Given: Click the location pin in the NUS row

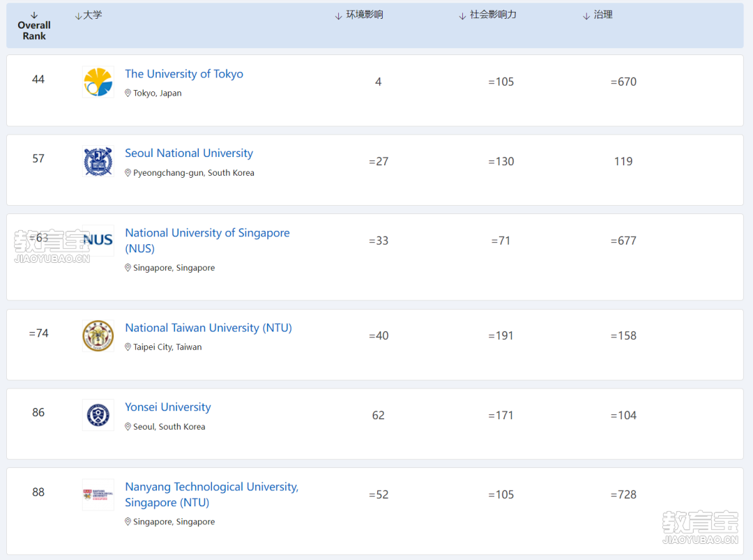Looking at the screenshot, I should (128, 268).
